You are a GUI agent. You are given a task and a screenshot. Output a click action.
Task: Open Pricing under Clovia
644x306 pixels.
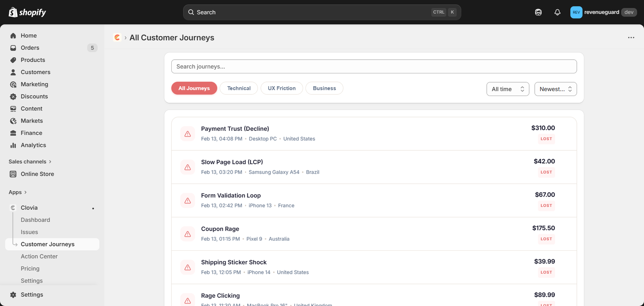pyautogui.click(x=30, y=269)
